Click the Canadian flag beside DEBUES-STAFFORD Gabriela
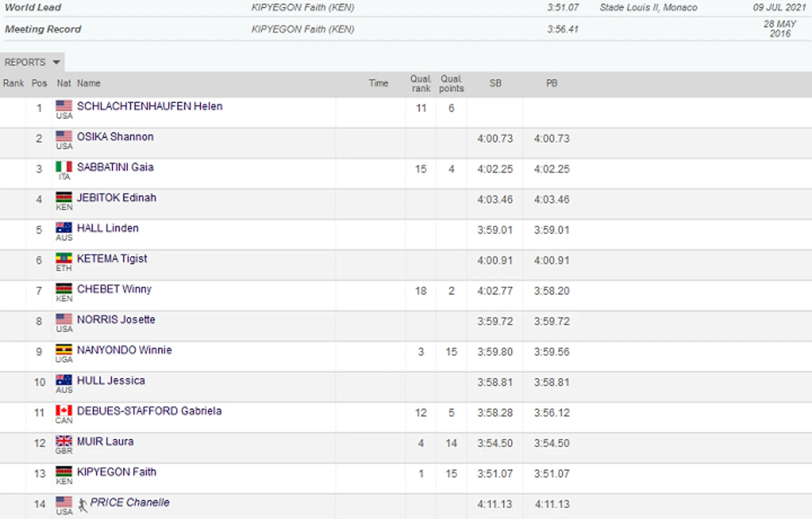The width and height of the screenshot is (812, 519). click(x=64, y=411)
